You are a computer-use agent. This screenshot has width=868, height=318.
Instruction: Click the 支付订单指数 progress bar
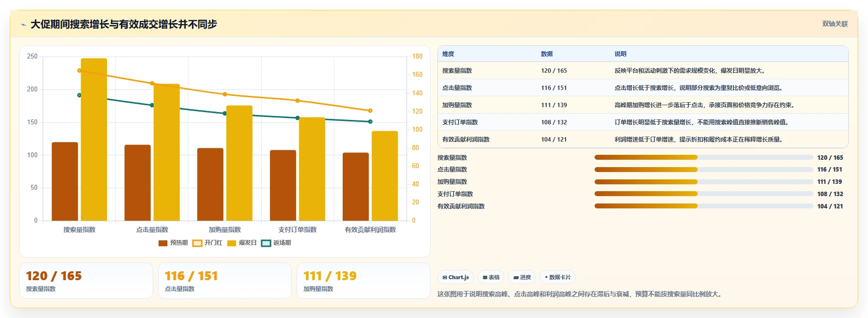704,194
